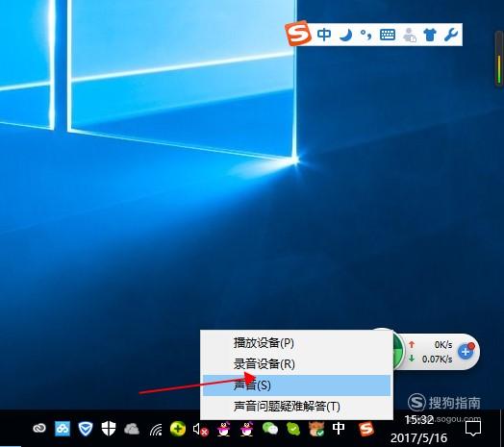Click the date 2017/5/16 in taskbar
The height and width of the screenshot is (447, 504).
pyautogui.click(x=418, y=437)
